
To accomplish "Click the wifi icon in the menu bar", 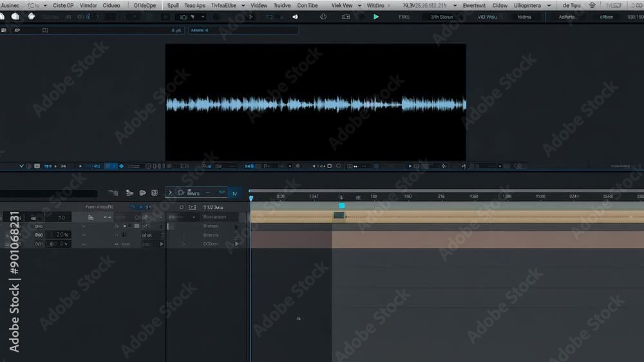I will click(592, 5).
